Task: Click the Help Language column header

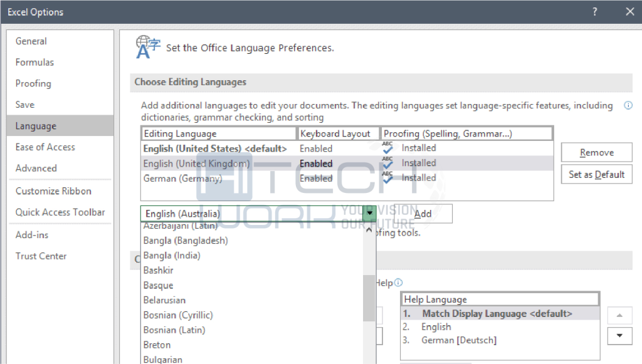Action: (500, 299)
